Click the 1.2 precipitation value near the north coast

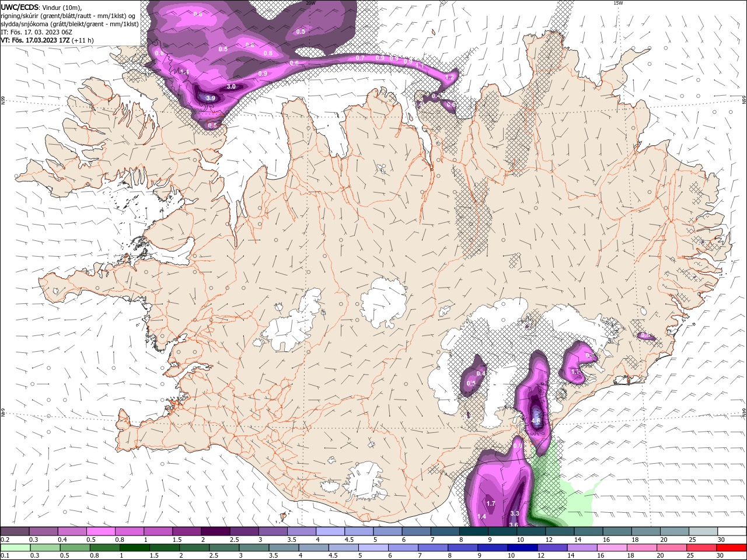[x=449, y=77]
